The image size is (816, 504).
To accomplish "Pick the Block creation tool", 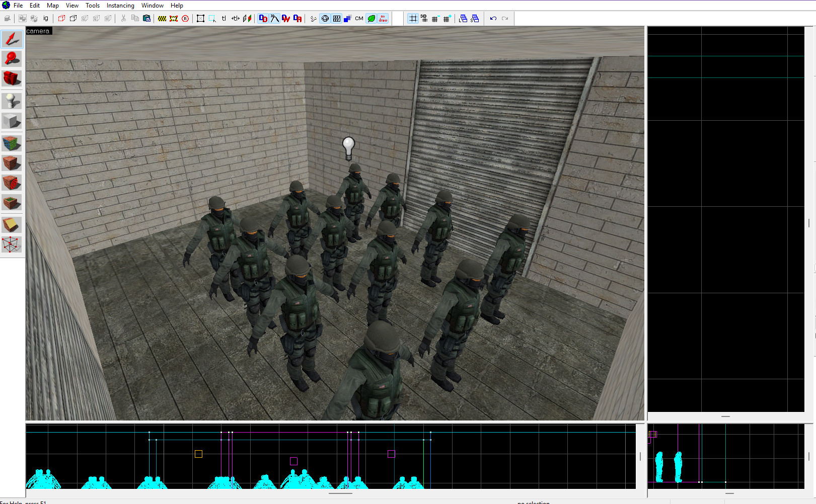I will (12, 121).
